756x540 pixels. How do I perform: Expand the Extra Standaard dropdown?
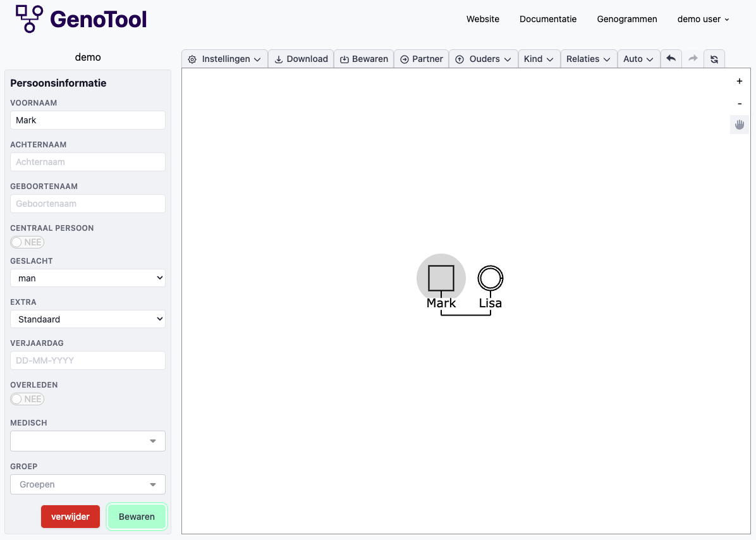click(88, 319)
